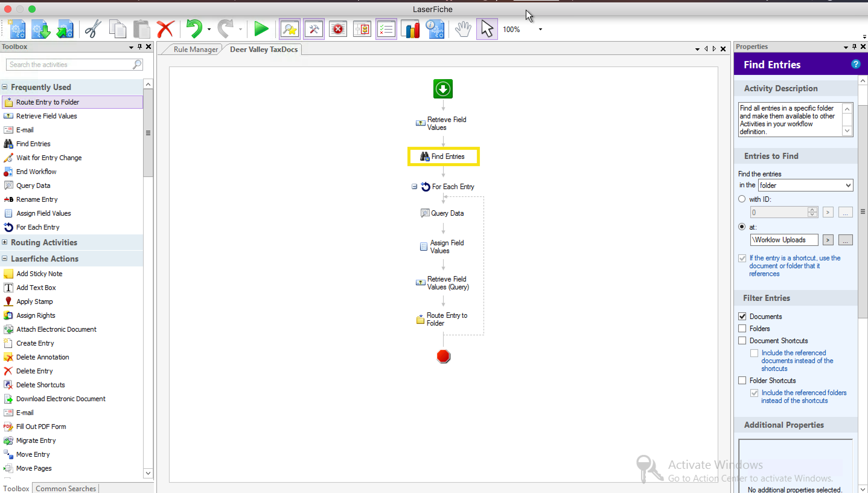Open the Common Searches tab
This screenshot has height=493, width=868.
(65, 488)
